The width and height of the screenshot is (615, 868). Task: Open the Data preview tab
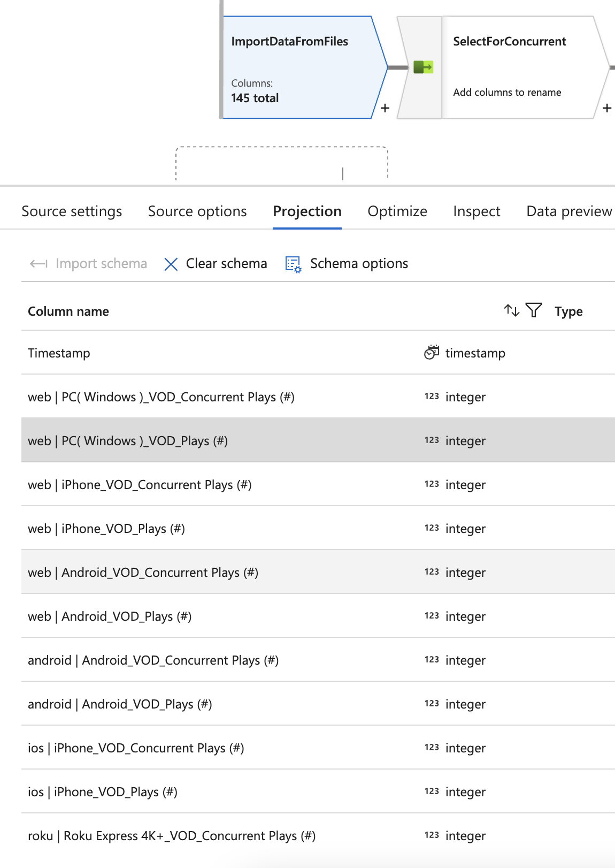569,211
